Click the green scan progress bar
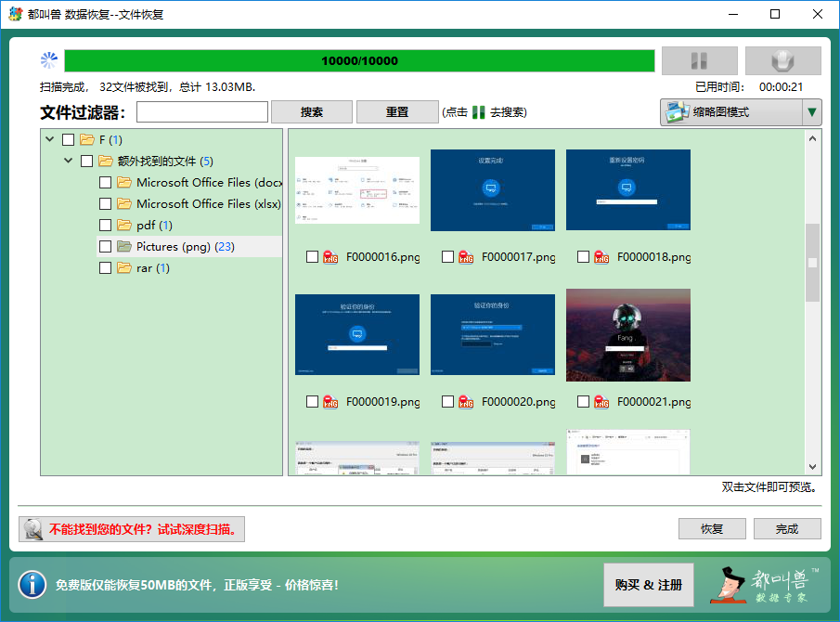Viewport: 840px width, 622px height. 359,61
